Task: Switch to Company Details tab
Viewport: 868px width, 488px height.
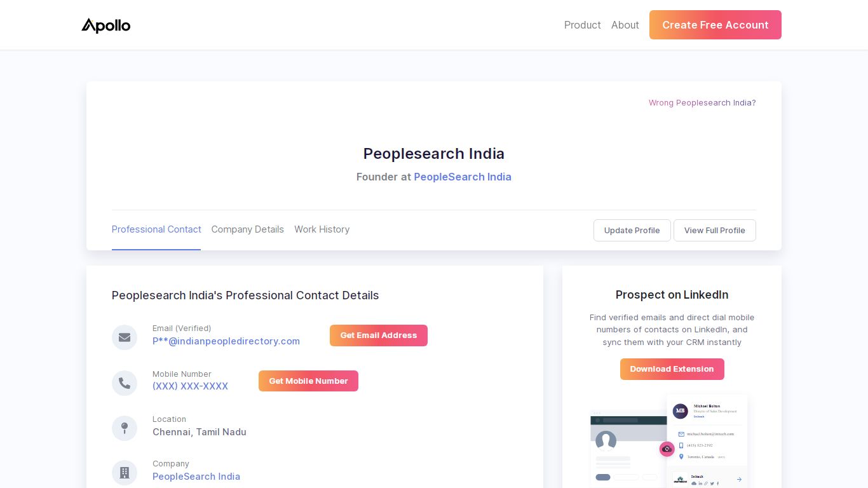Action: click(x=248, y=229)
